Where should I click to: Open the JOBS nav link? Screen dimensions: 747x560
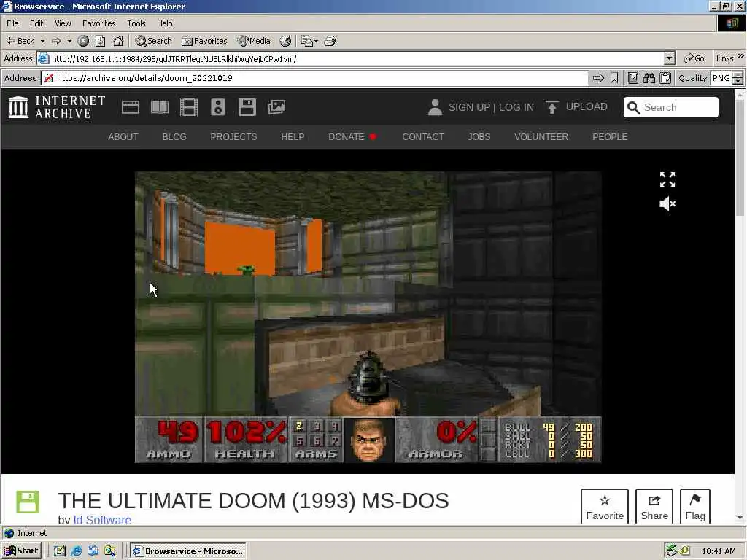click(x=479, y=136)
